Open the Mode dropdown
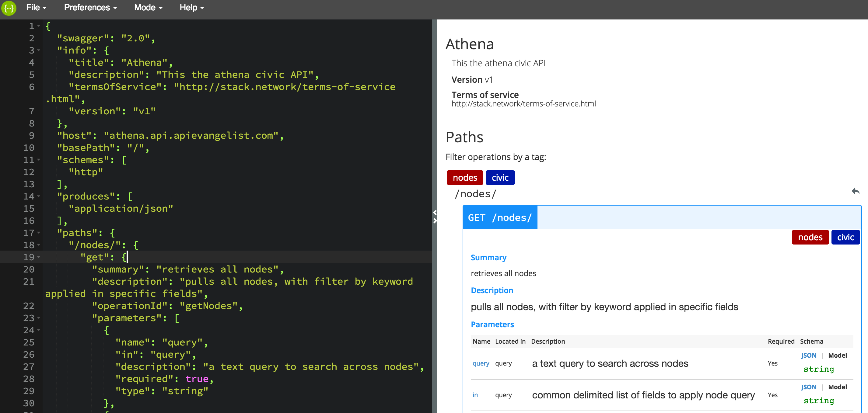868x413 pixels. tap(148, 7)
